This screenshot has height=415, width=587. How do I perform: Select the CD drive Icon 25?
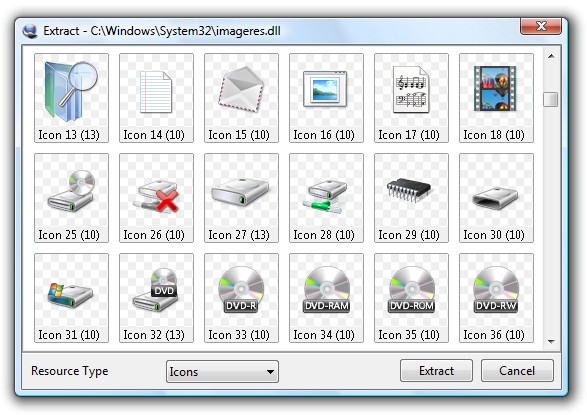[x=72, y=198]
